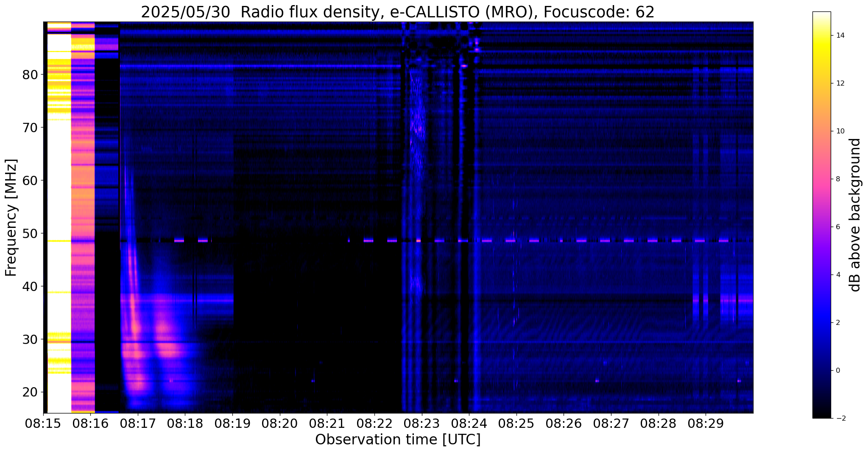Click the first orange burst core near 08:17 at 32 MHz
Image resolution: width=868 pixels, height=452 pixels.
[x=135, y=327]
